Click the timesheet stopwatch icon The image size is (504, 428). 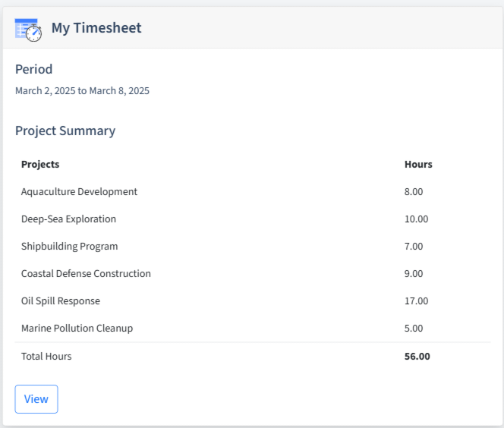click(28, 30)
